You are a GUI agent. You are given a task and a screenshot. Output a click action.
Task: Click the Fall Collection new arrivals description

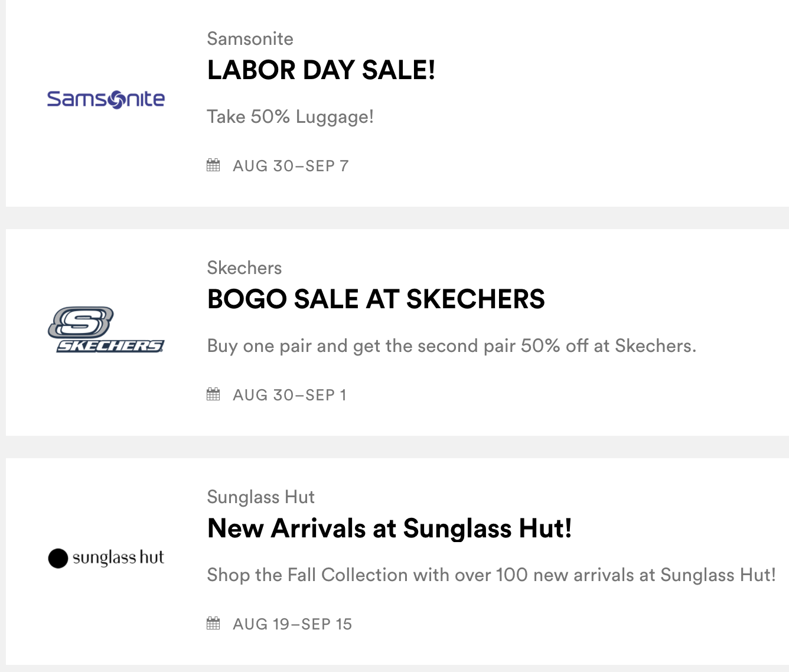click(x=491, y=575)
